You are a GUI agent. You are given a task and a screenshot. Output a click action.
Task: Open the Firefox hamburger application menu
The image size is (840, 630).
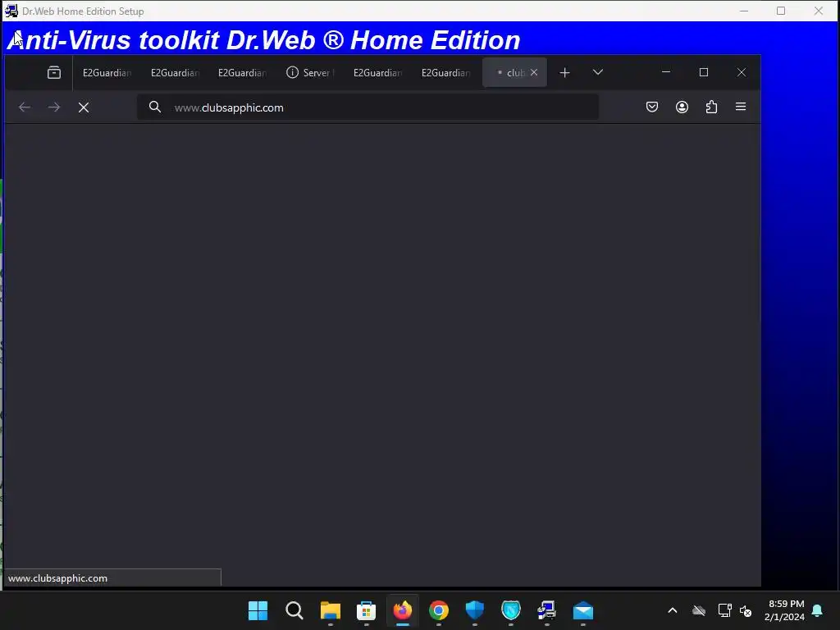741,107
